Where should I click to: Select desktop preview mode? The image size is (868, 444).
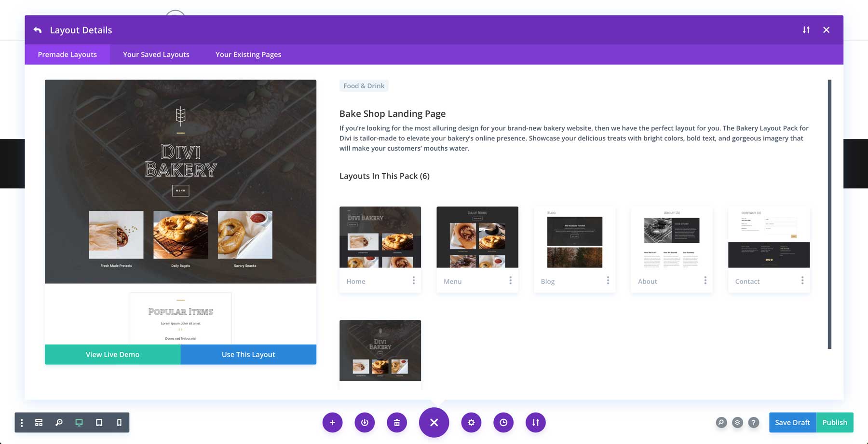(79, 422)
